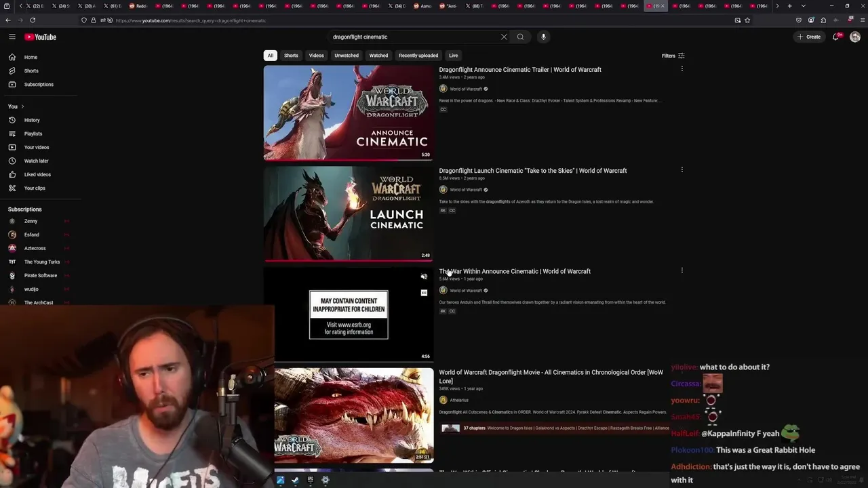Click the magnifier search button
Screen dimensions: 868x488
(x=520, y=37)
